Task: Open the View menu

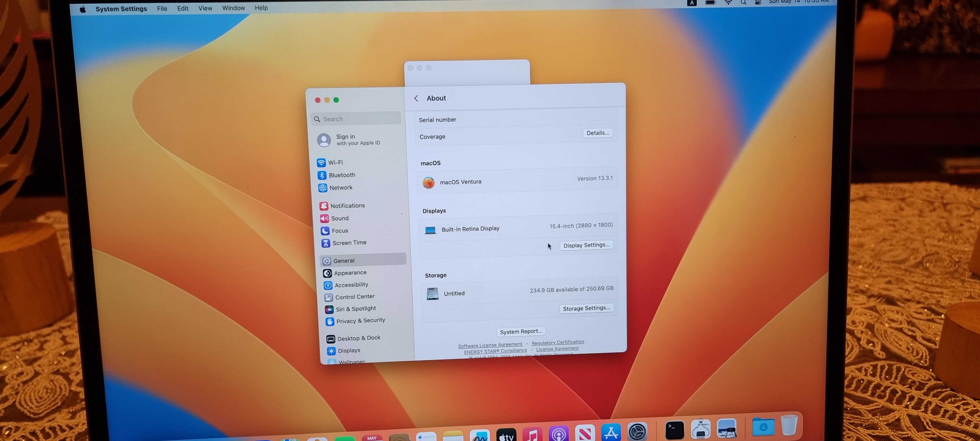Action: pyautogui.click(x=205, y=8)
